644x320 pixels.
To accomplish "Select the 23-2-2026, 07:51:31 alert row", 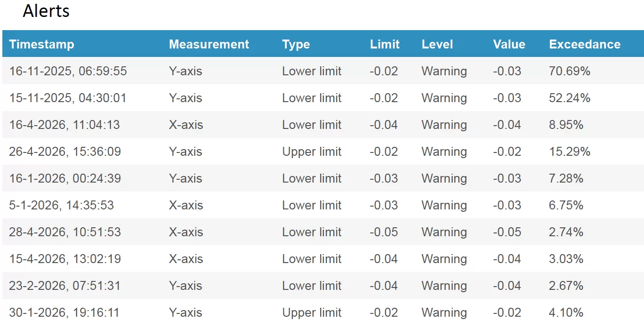I will (322, 286).
